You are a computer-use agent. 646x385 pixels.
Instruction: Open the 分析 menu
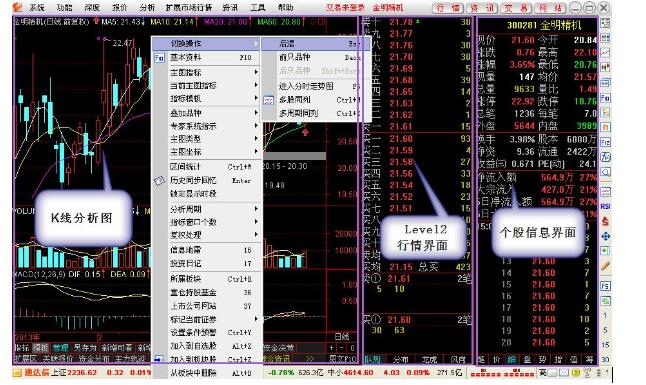pos(147,7)
